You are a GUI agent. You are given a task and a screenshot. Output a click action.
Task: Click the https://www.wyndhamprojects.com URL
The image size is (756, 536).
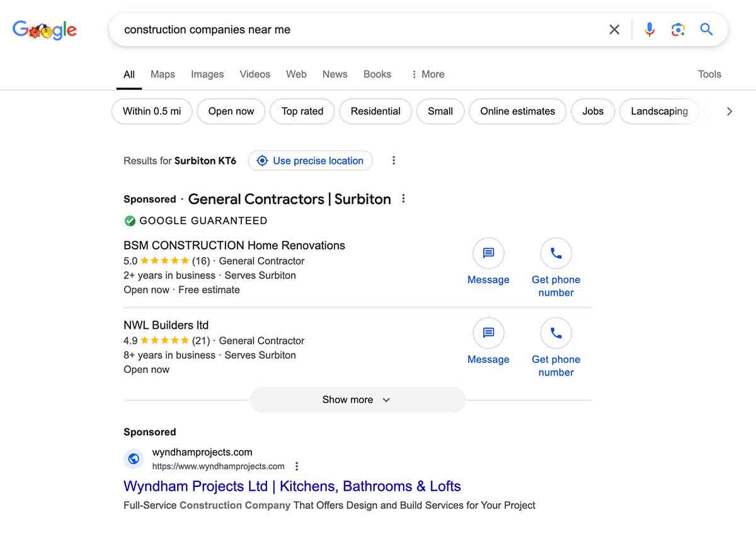[218, 467]
